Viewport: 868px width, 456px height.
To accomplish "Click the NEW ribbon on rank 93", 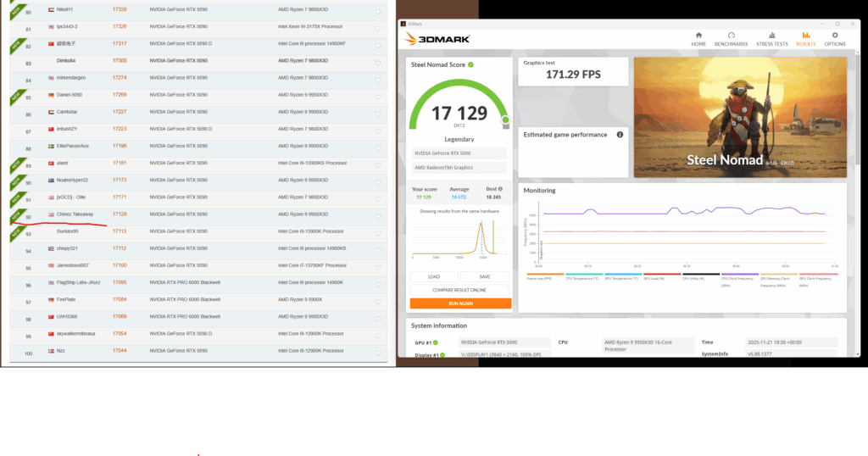I will coord(16,234).
